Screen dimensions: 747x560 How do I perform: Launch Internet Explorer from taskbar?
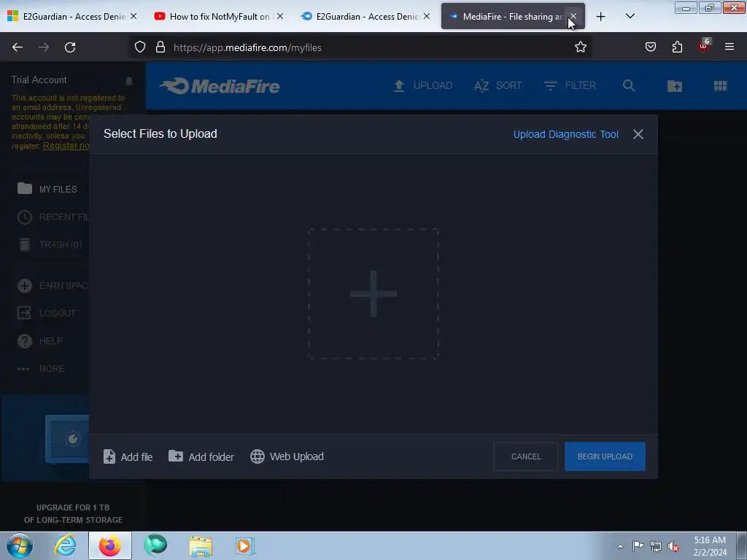pyautogui.click(x=65, y=545)
